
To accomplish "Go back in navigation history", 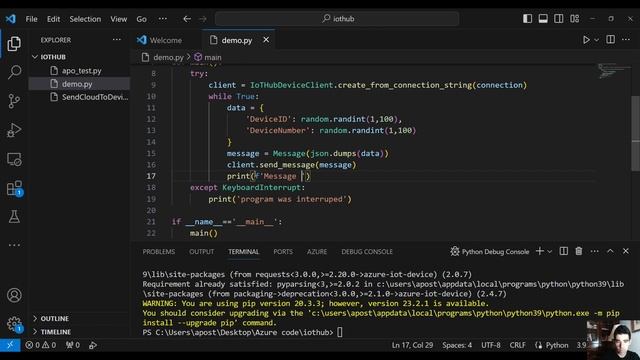I will pyautogui.click(x=187, y=19).
